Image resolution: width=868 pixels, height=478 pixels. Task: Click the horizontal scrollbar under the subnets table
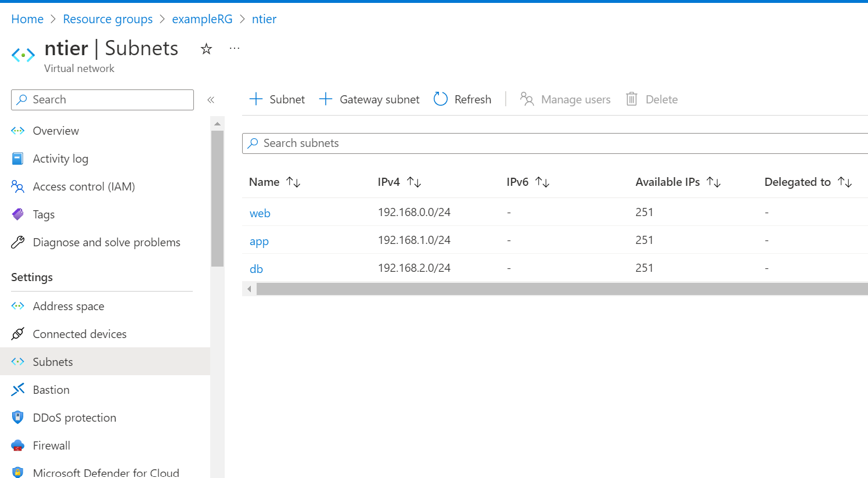[x=562, y=289]
